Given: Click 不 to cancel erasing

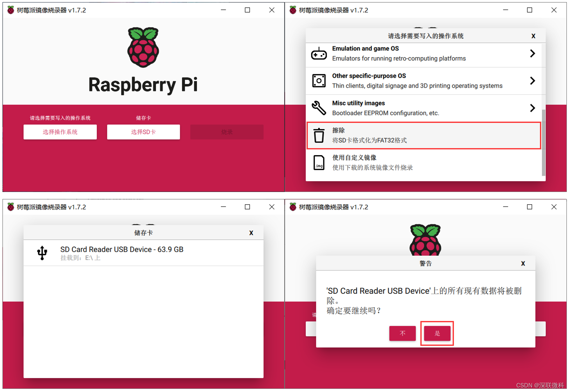Looking at the screenshot, I should (x=402, y=333).
